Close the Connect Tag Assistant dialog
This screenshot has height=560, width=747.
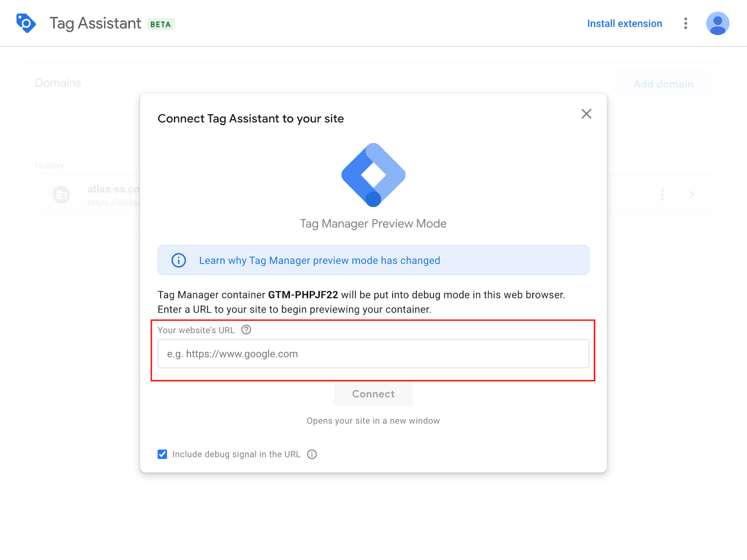pyautogui.click(x=586, y=114)
